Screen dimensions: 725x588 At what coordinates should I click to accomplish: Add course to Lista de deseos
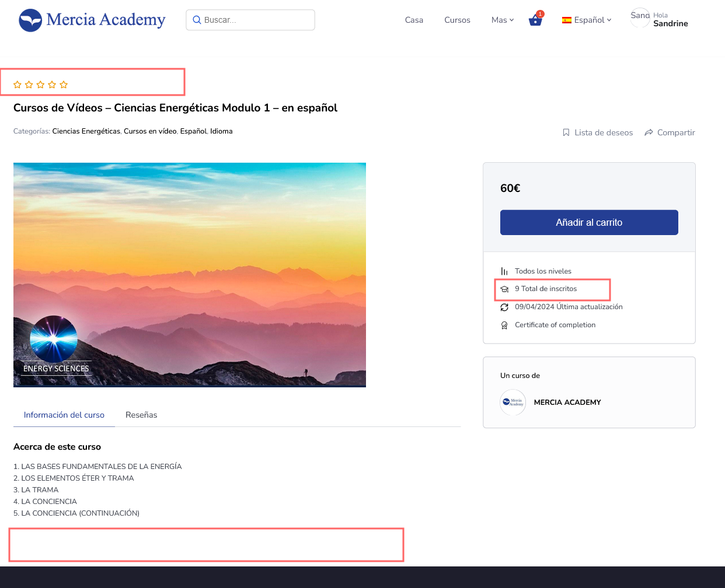[598, 132]
